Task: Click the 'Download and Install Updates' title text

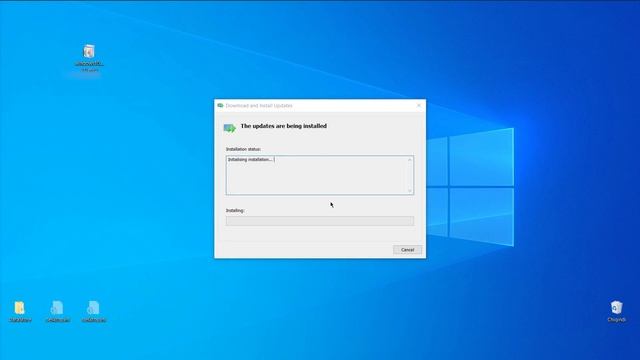Action: tap(259, 106)
